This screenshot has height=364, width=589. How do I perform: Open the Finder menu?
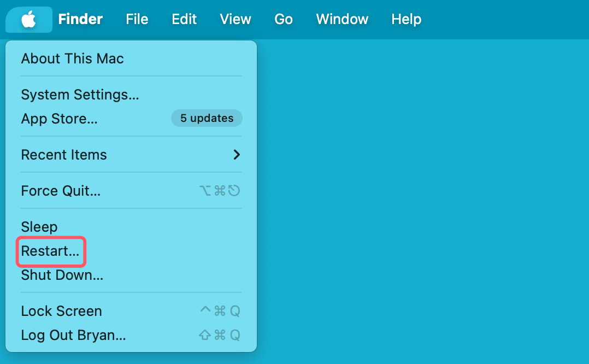click(x=80, y=19)
